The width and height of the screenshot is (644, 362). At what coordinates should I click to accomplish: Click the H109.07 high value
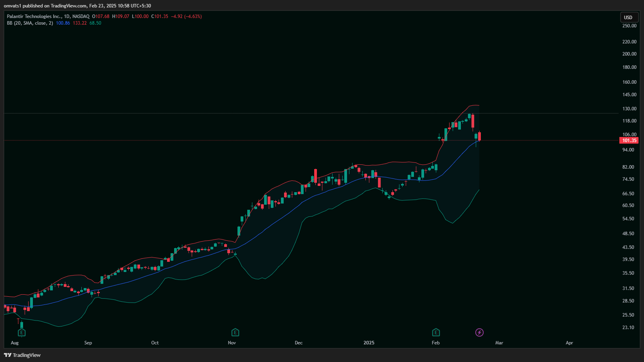[121, 16]
